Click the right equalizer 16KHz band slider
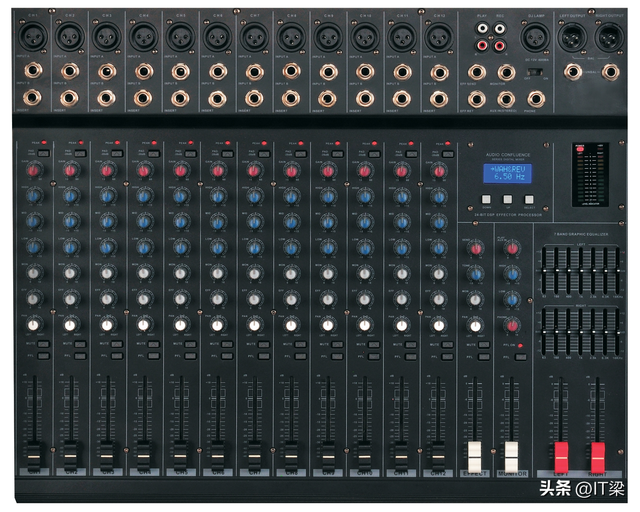 [618, 332]
